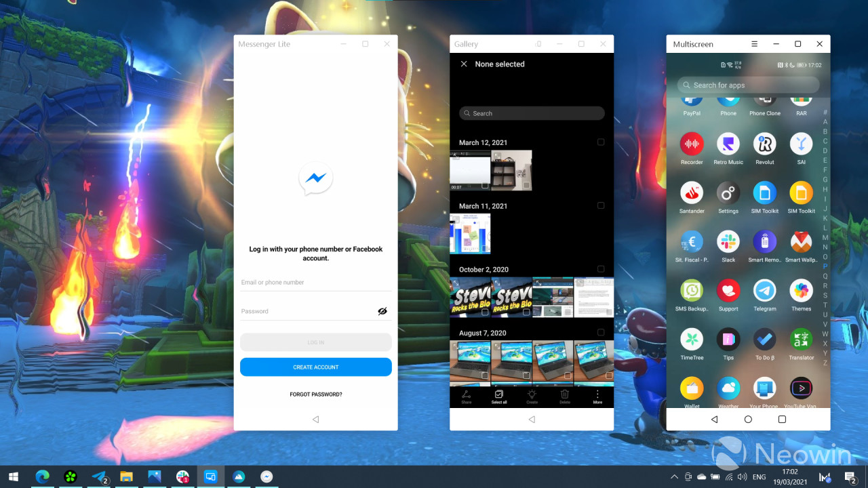Tap the Android home button in Multiscreen

748,420
